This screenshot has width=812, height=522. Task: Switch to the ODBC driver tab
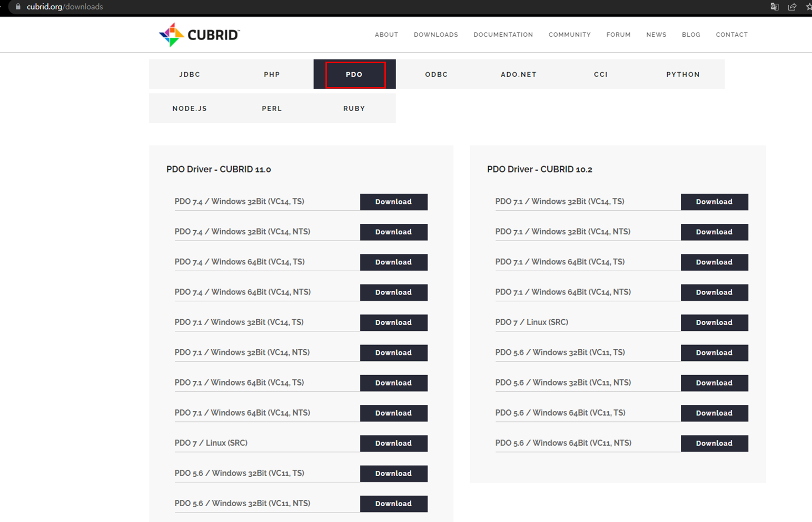(437, 74)
